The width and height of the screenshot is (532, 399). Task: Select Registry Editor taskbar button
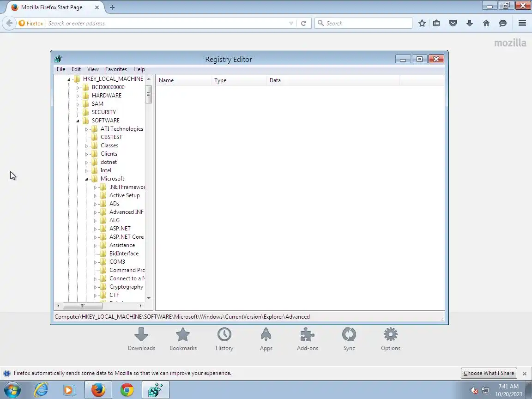pyautogui.click(x=155, y=390)
